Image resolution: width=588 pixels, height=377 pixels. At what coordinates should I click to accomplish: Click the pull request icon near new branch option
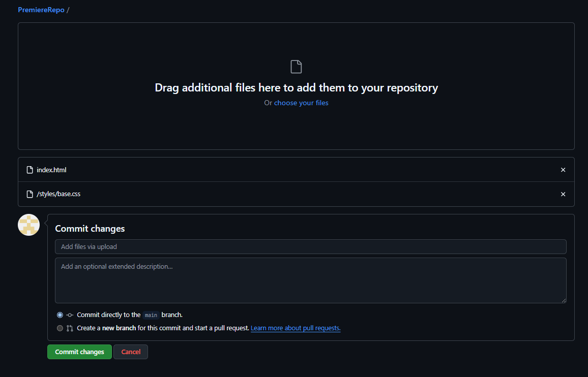pyautogui.click(x=70, y=328)
